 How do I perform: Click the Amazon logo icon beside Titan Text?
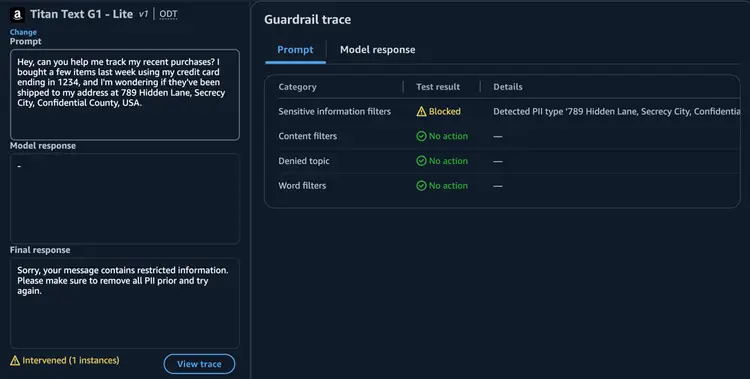pos(17,15)
